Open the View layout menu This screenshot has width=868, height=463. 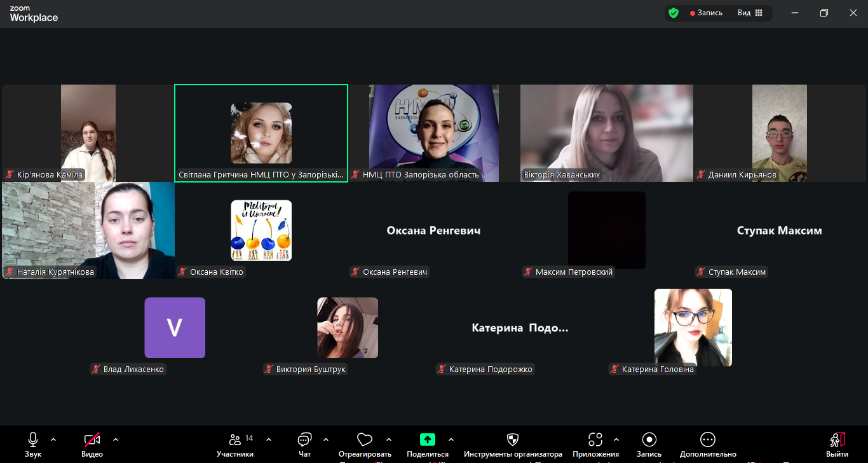(x=750, y=13)
